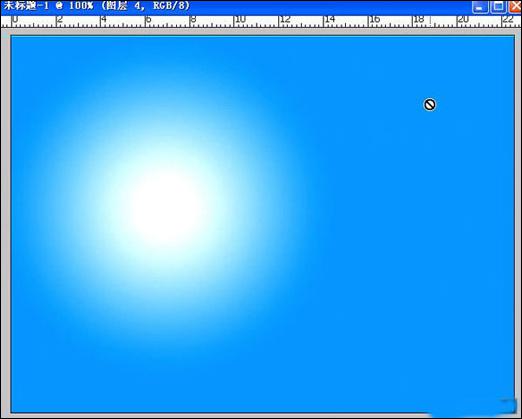Close the 未标题-1 document window
This screenshot has width=522, height=419.
[515, 6]
